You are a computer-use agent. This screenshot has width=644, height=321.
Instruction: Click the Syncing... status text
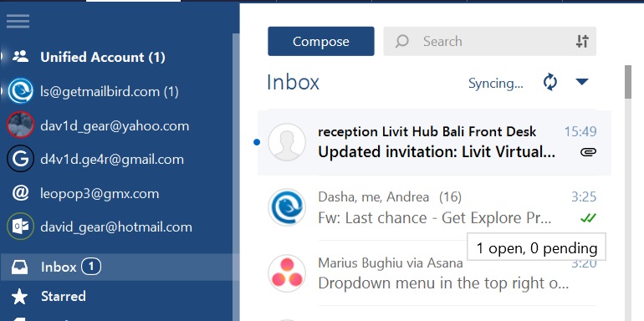pos(496,84)
